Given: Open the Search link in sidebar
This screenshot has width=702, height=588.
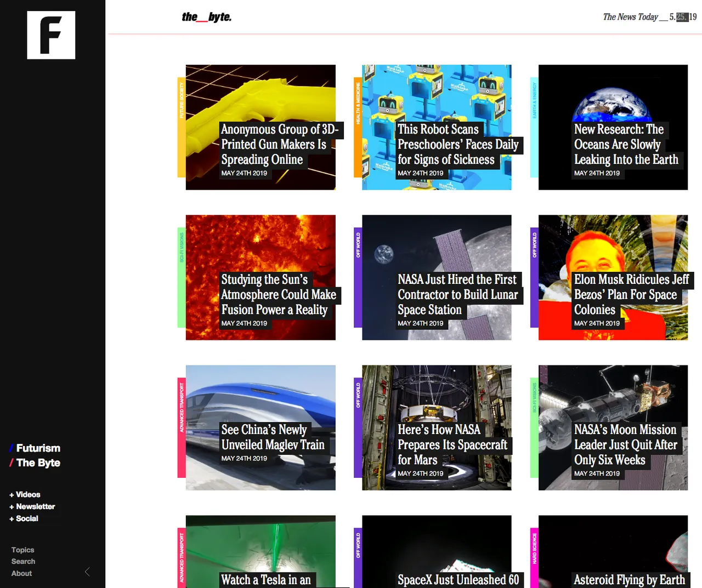Looking at the screenshot, I should tap(23, 561).
